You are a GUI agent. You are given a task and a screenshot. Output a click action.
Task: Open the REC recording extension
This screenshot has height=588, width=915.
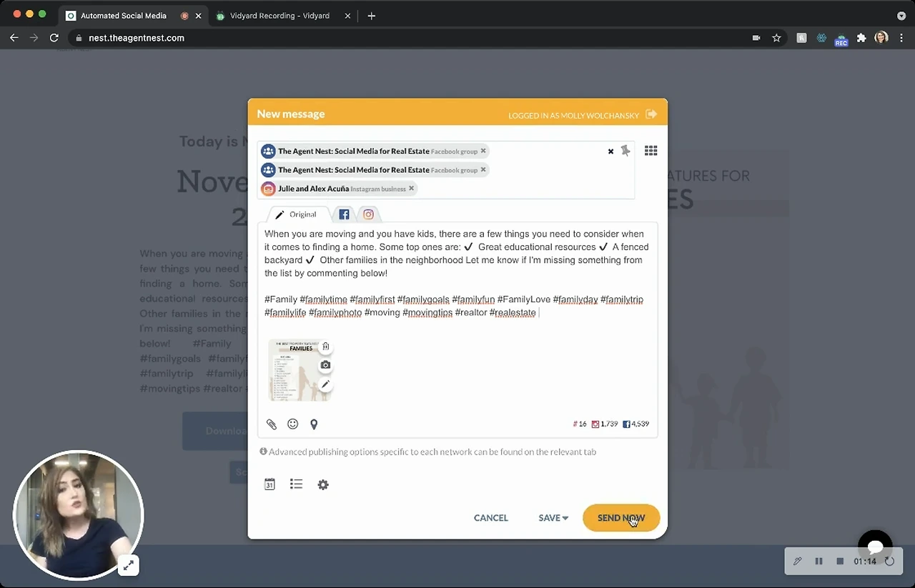[x=841, y=39]
